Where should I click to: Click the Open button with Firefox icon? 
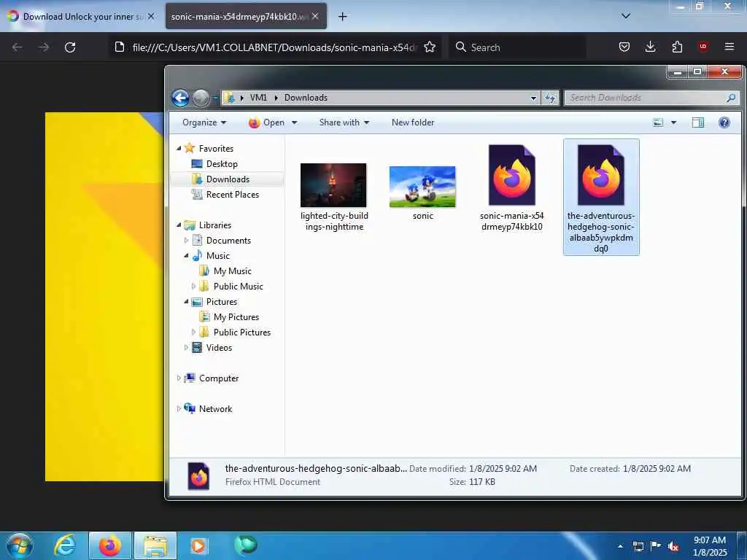[x=266, y=122]
